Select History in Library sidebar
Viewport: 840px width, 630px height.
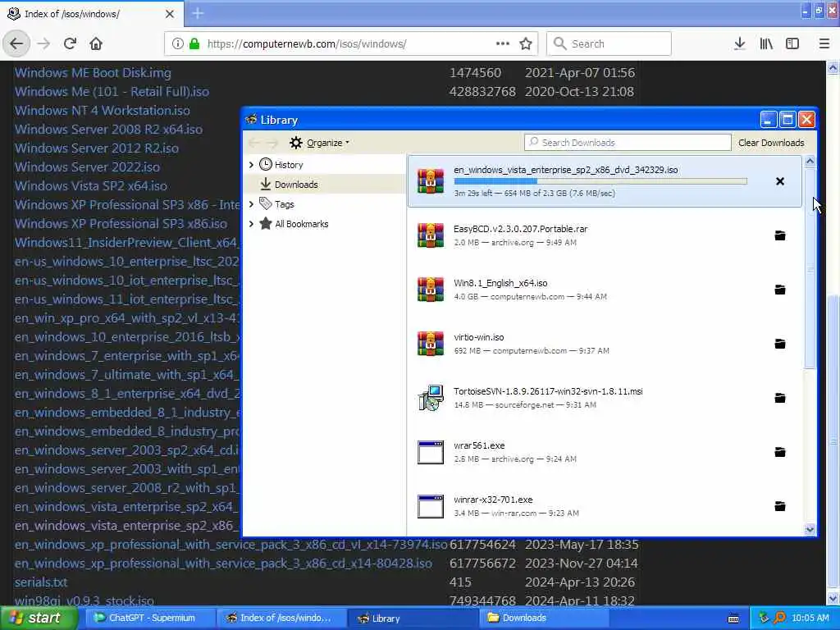point(289,164)
